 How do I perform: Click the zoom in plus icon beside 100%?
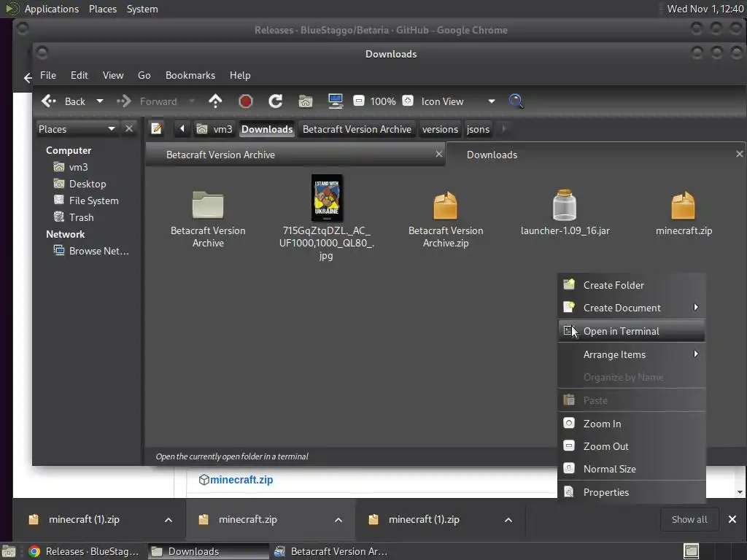pos(408,101)
